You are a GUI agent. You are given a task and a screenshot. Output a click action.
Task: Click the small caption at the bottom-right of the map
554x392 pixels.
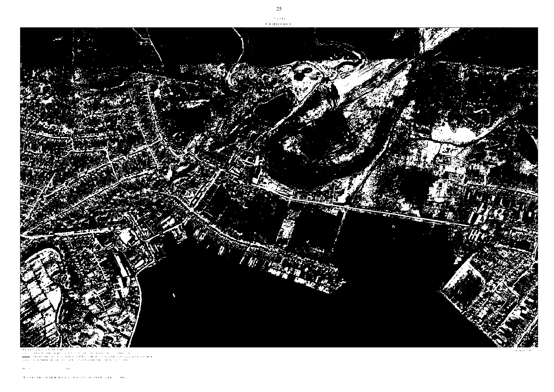523,350
